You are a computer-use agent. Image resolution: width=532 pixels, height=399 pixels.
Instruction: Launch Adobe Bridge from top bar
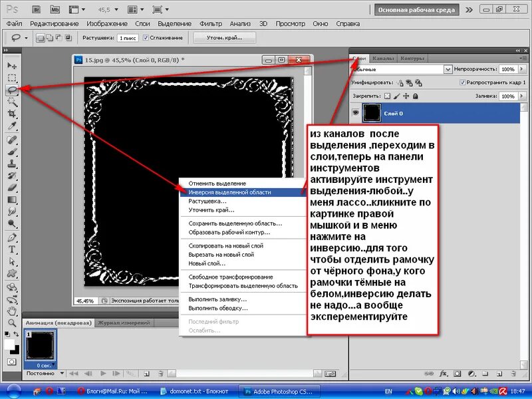pos(37,9)
